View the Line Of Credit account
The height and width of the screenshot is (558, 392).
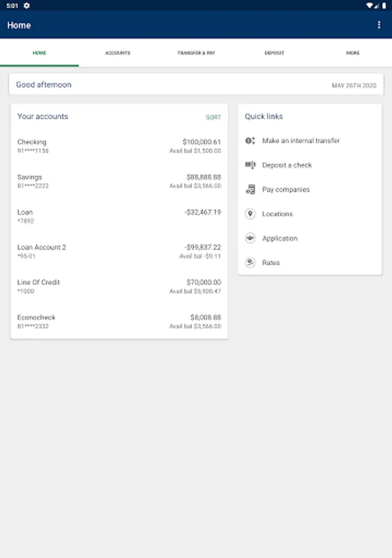pos(119,286)
